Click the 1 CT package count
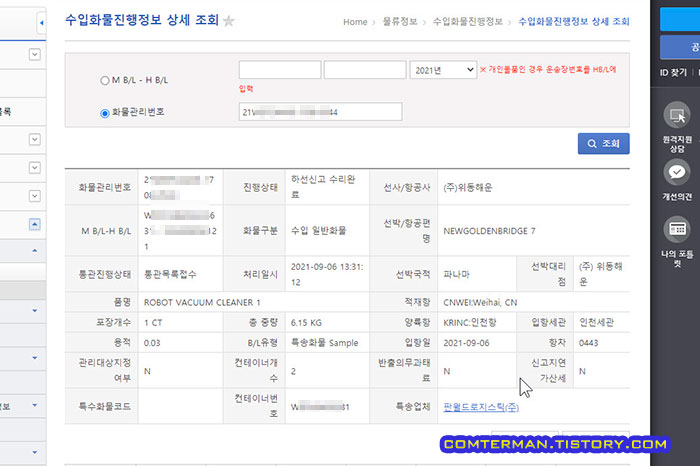 [153, 323]
